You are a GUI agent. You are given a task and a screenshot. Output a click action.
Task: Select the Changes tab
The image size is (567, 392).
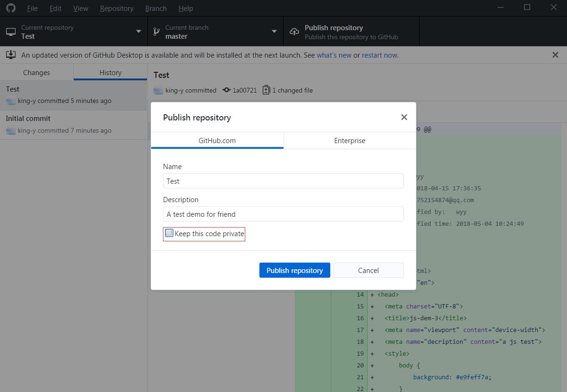tap(36, 73)
